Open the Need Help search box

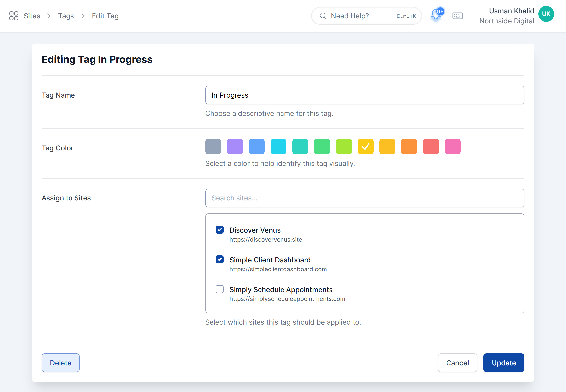tap(366, 16)
